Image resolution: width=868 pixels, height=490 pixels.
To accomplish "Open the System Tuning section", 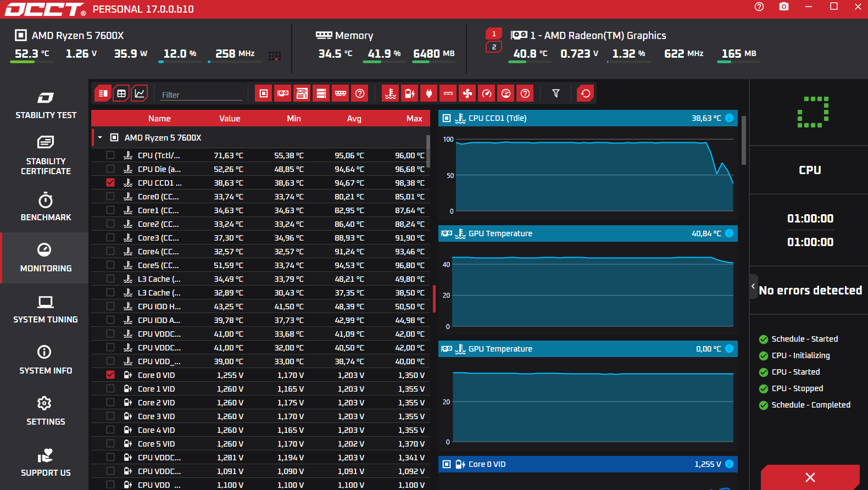I will (x=45, y=309).
